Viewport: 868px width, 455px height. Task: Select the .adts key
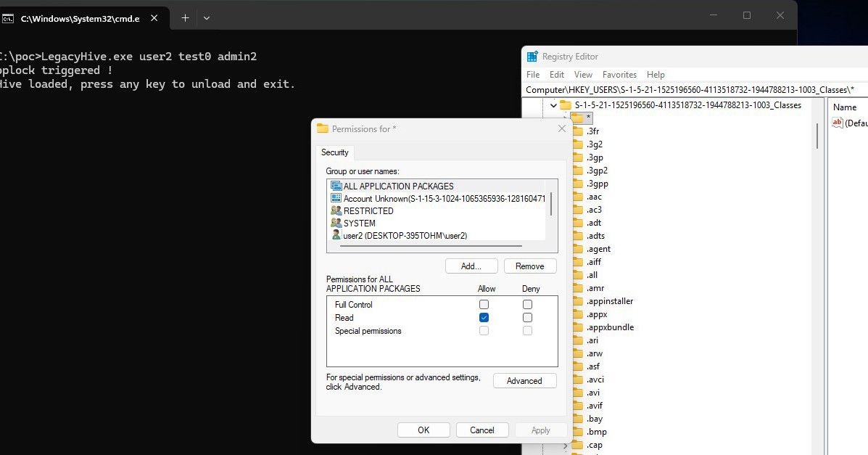point(595,236)
